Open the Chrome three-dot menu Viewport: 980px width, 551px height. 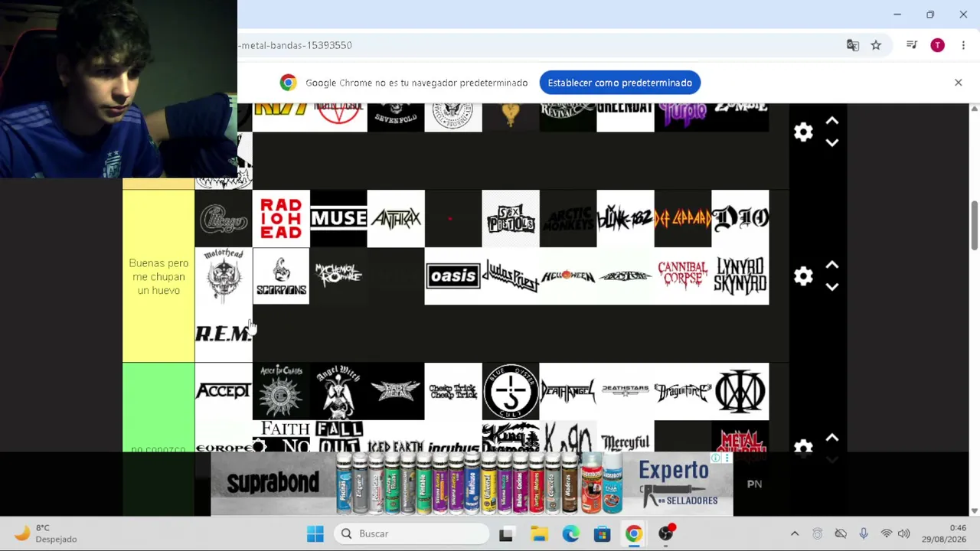(963, 45)
